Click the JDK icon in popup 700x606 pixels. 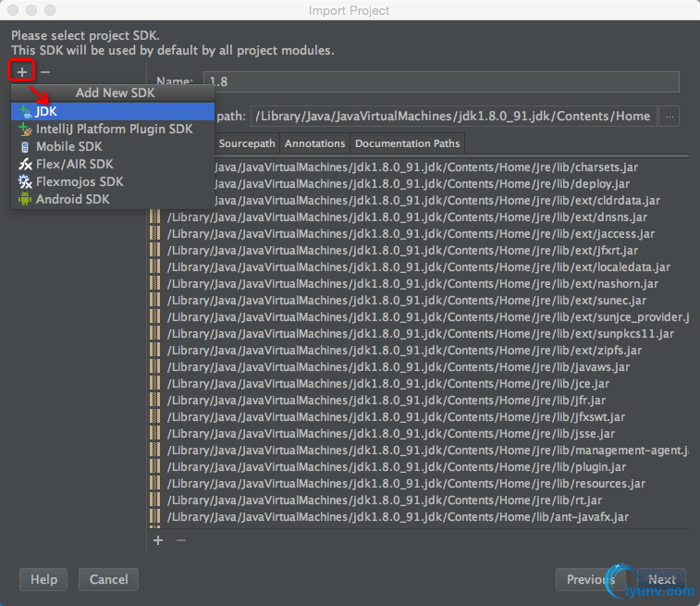pyautogui.click(x=25, y=111)
